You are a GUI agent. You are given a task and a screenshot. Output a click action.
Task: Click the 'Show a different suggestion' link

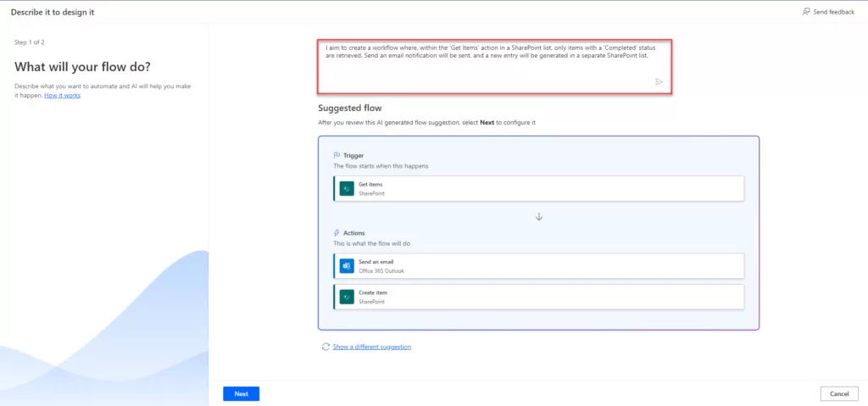click(x=371, y=347)
